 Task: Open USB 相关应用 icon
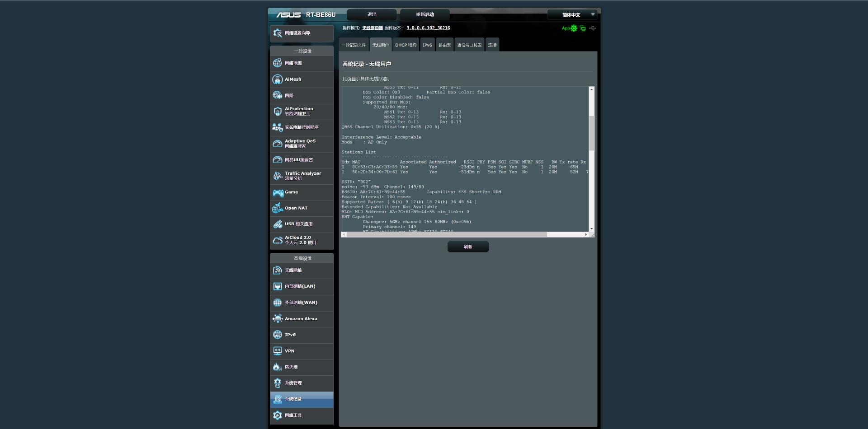278,224
